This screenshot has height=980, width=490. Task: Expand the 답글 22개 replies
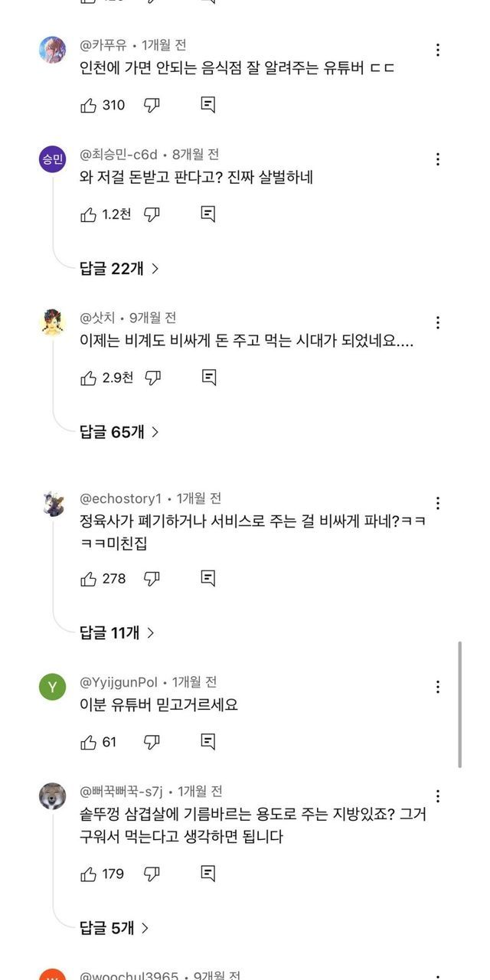tap(119, 268)
